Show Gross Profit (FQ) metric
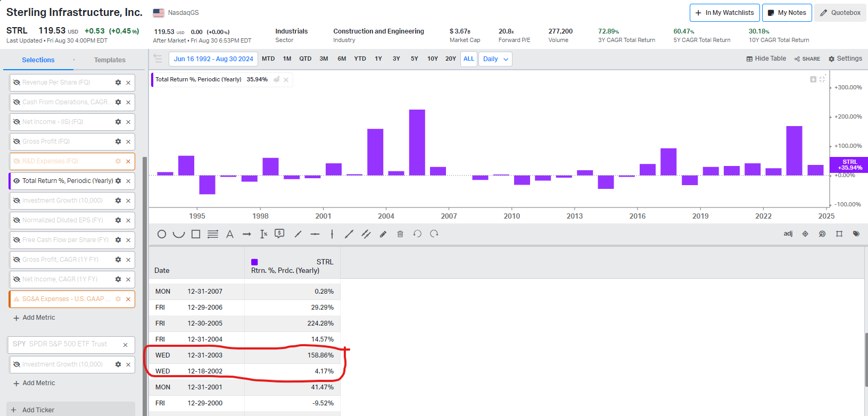 (16, 142)
